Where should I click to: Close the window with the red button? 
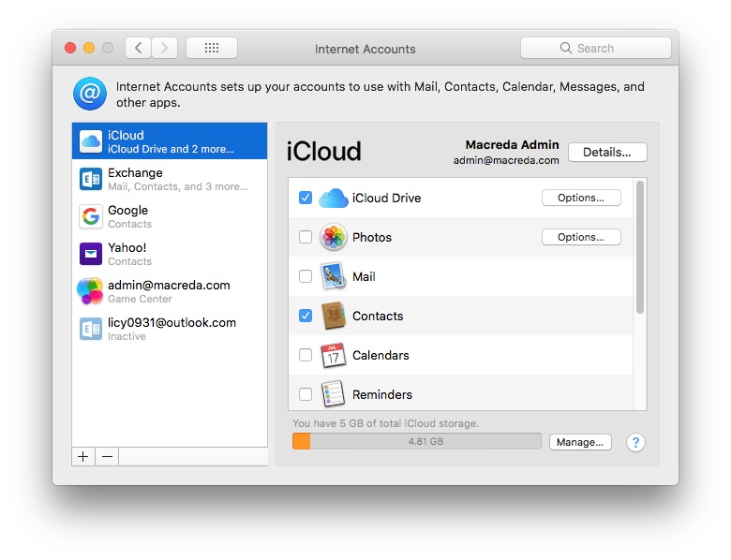point(70,48)
